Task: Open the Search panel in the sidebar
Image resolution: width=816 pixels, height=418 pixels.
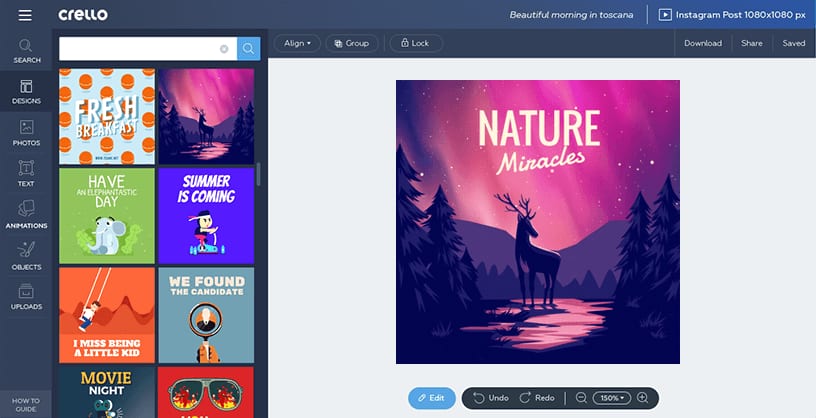Action: [x=27, y=51]
